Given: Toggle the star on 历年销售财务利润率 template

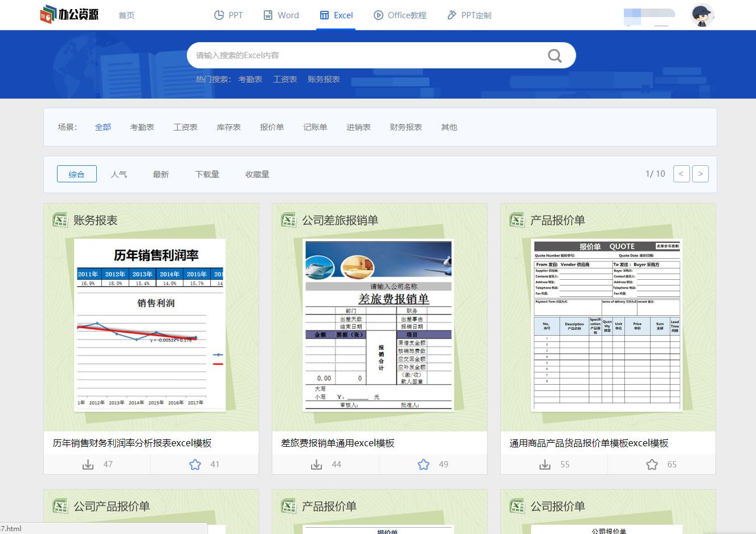Looking at the screenshot, I should click(x=195, y=464).
